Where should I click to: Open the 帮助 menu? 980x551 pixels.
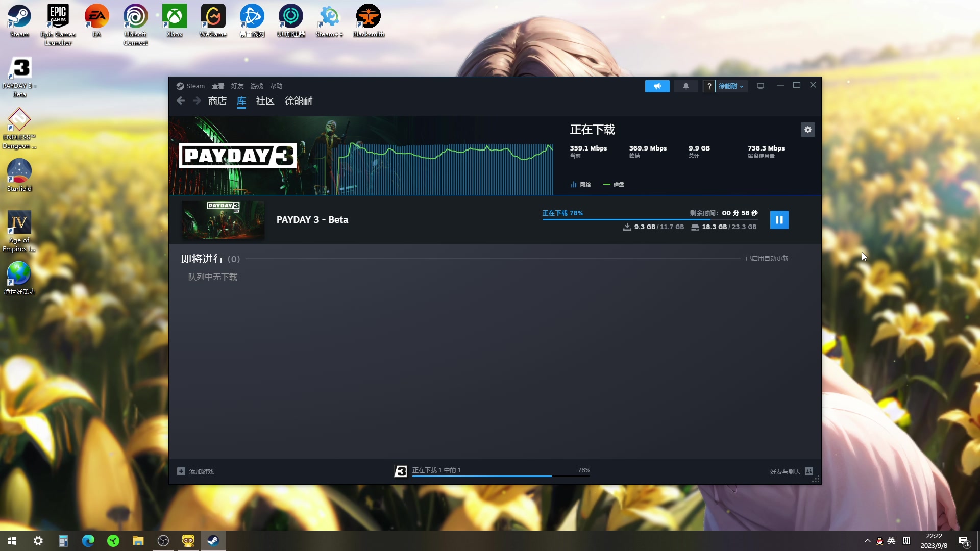tap(276, 86)
